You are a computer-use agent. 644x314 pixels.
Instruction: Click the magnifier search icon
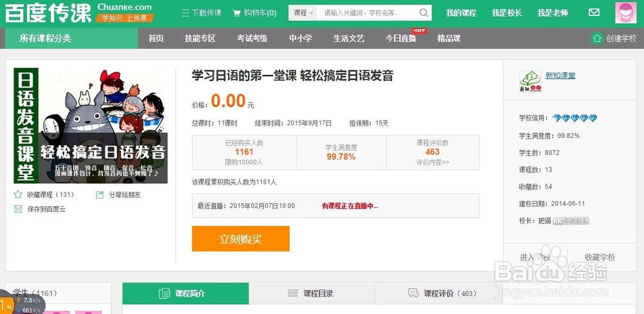(424, 13)
